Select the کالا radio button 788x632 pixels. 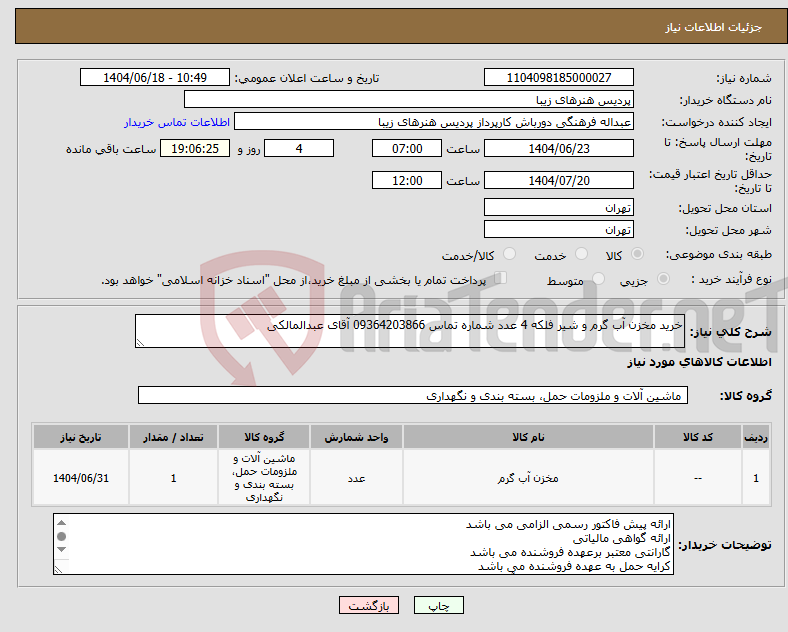(637, 254)
